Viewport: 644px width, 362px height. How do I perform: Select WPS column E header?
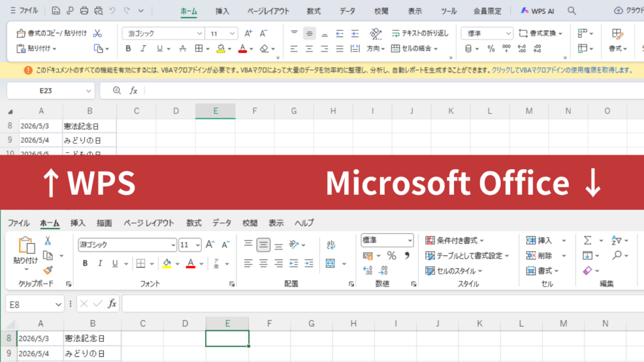click(x=215, y=111)
